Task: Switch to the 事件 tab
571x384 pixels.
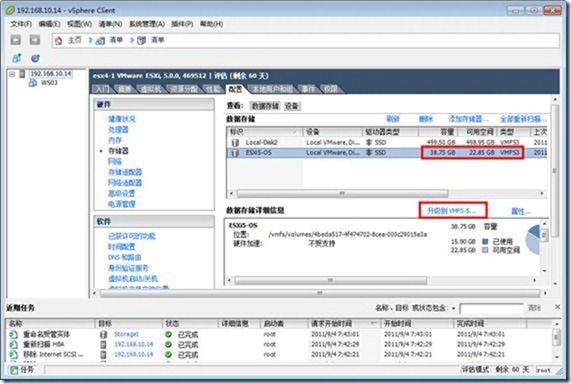Action: [x=308, y=89]
